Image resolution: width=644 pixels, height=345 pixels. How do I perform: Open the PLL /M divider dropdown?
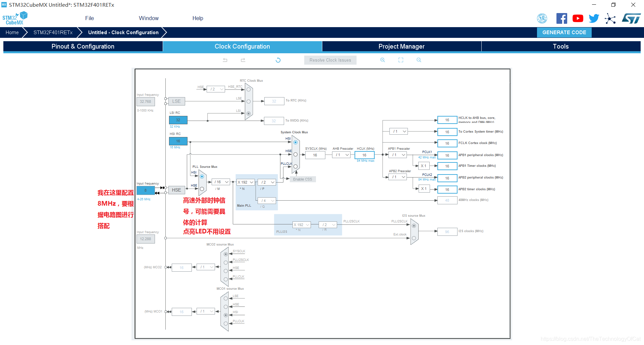point(221,182)
